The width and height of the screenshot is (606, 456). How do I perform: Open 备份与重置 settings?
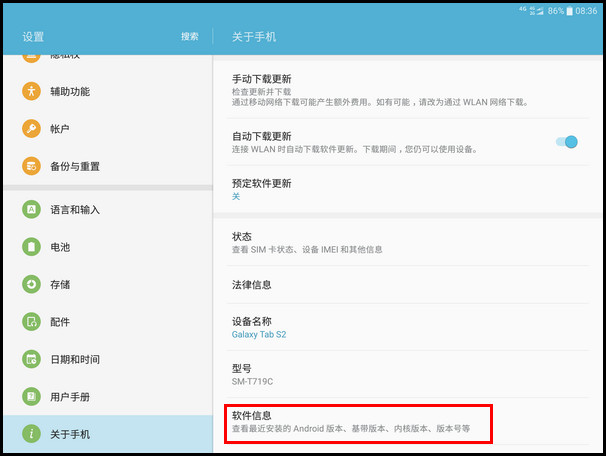tap(108, 166)
